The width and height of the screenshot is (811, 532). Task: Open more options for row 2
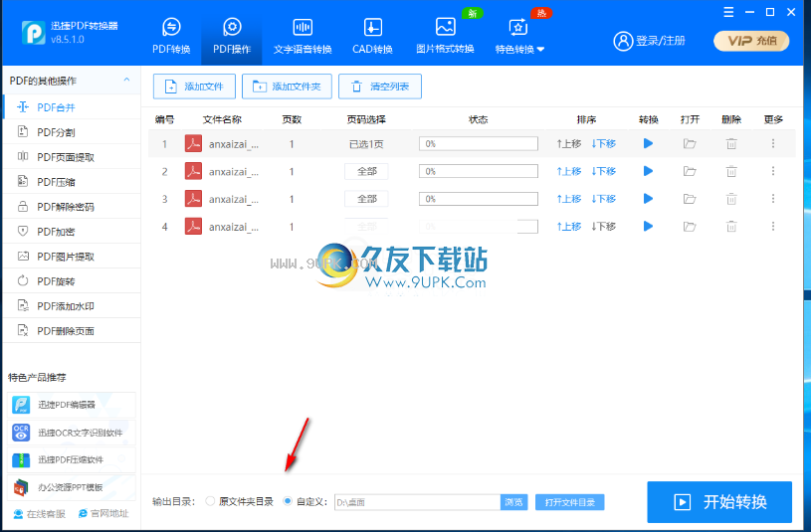[x=773, y=171]
